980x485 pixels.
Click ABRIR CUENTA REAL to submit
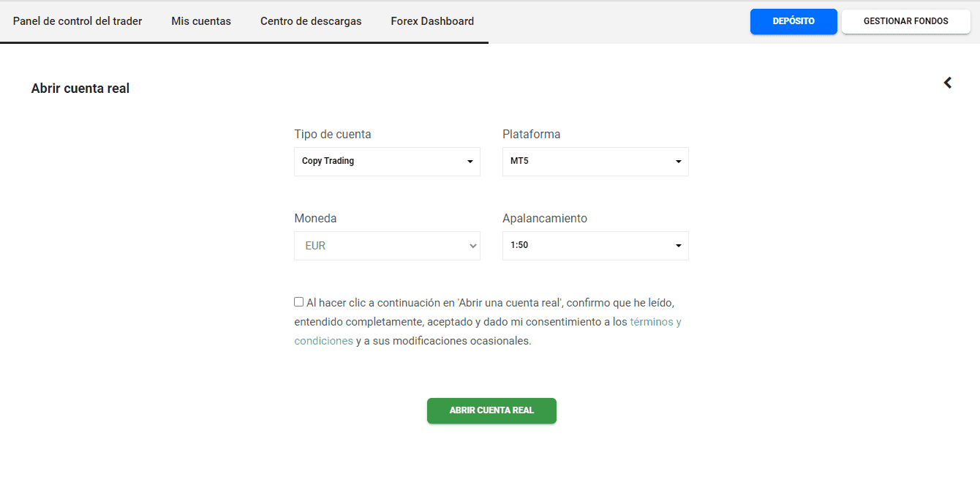tap(491, 410)
